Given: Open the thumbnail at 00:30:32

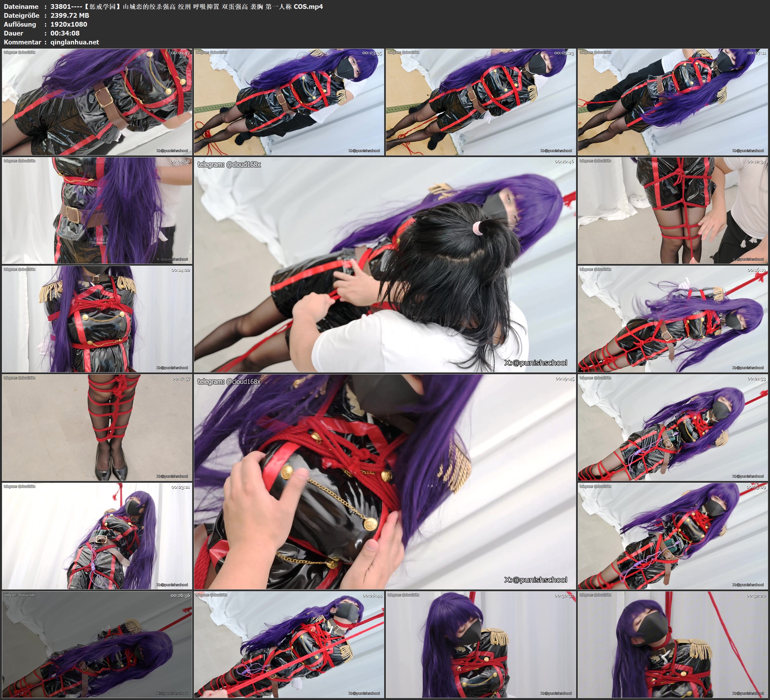Looking at the screenshot, I should pos(481,644).
